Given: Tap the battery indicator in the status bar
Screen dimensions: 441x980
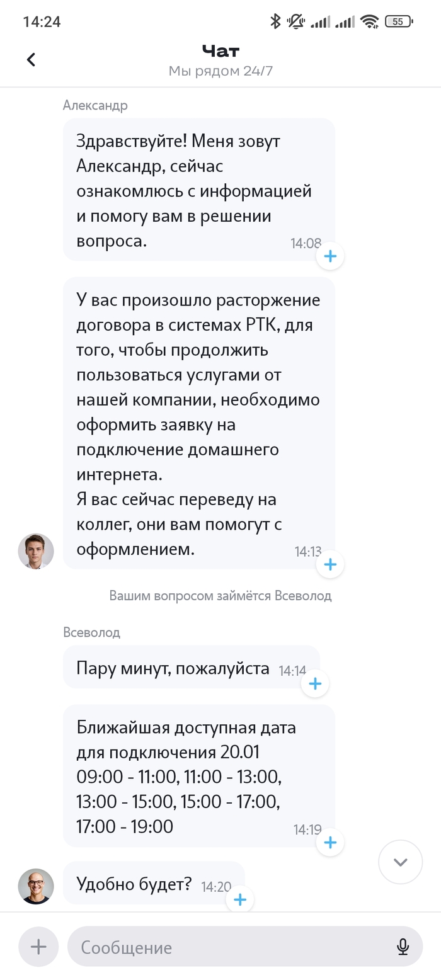Looking at the screenshot, I should tap(398, 22).
